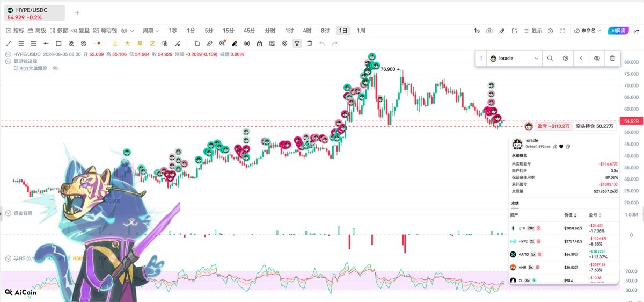Collapse the RSI indicator panel

8,258
